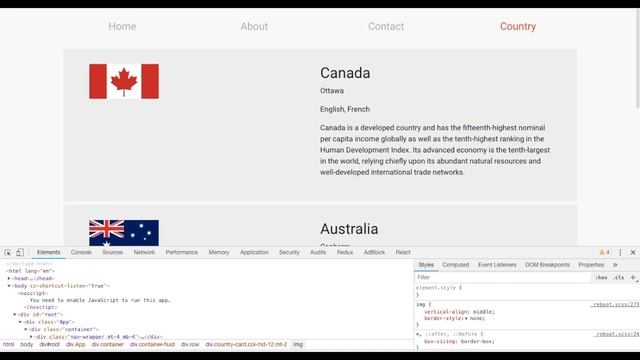
Task: Select the div.container-fluid breadcrumb
Action: [152, 344]
